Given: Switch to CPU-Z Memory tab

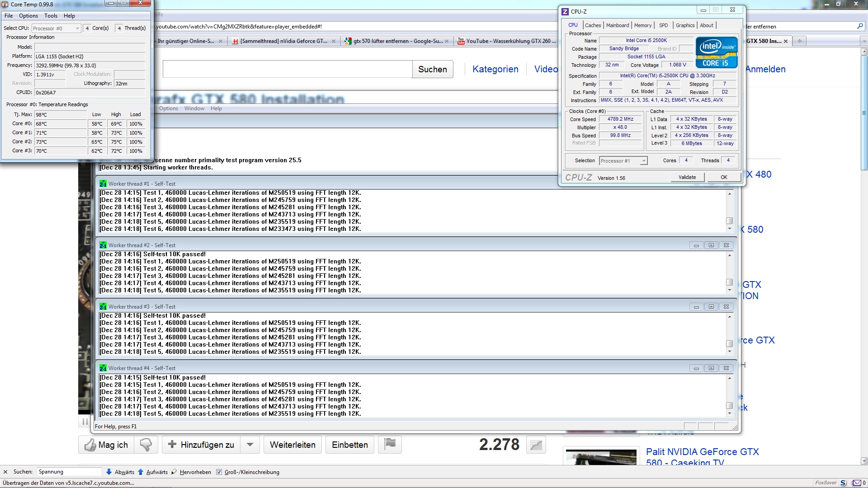Looking at the screenshot, I should pyautogui.click(x=642, y=25).
